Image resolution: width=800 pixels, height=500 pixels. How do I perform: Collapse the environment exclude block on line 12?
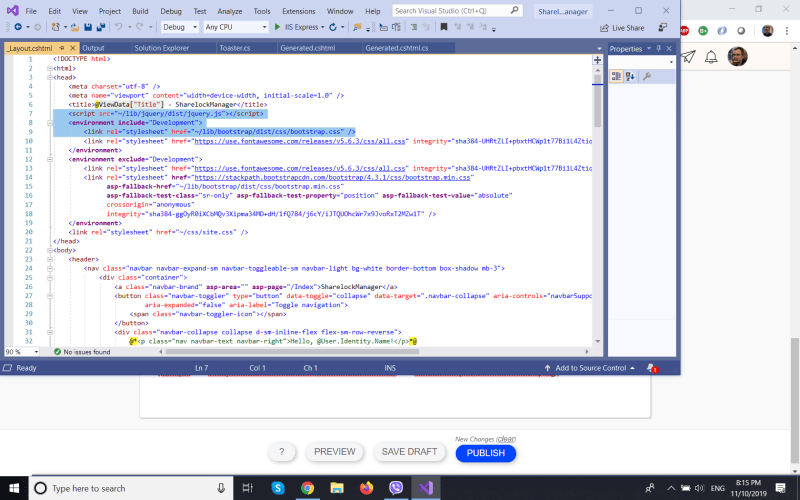pos(50,159)
